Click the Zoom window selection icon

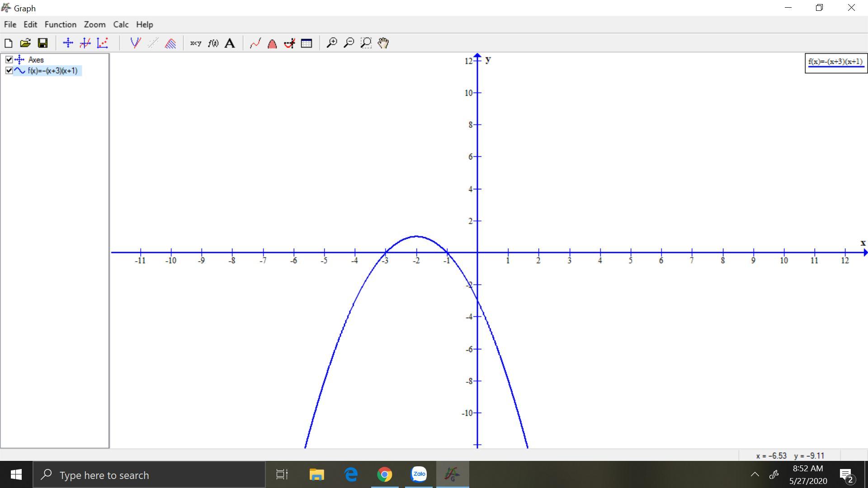[x=366, y=43]
